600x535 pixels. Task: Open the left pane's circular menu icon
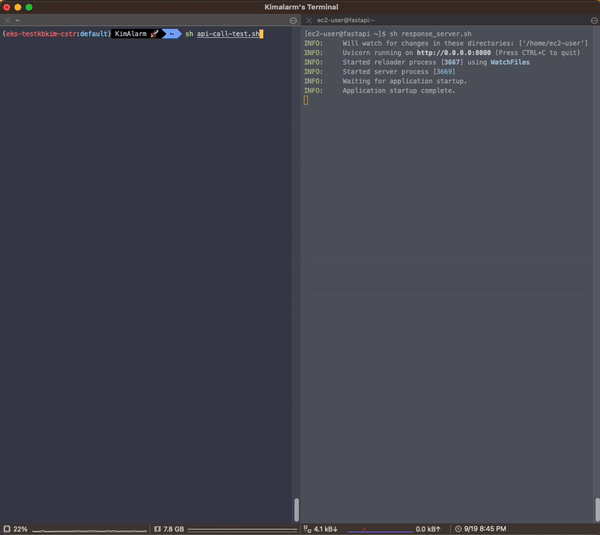coord(293,21)
